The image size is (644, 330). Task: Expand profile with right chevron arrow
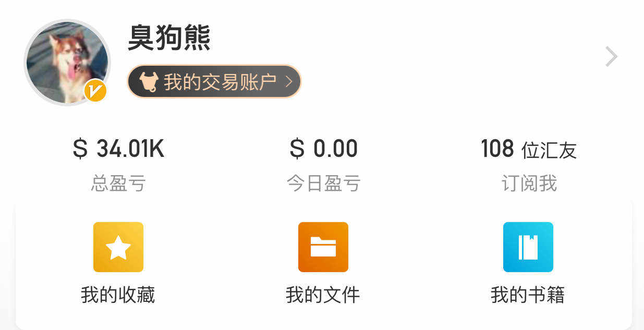(x=611, y=56)
